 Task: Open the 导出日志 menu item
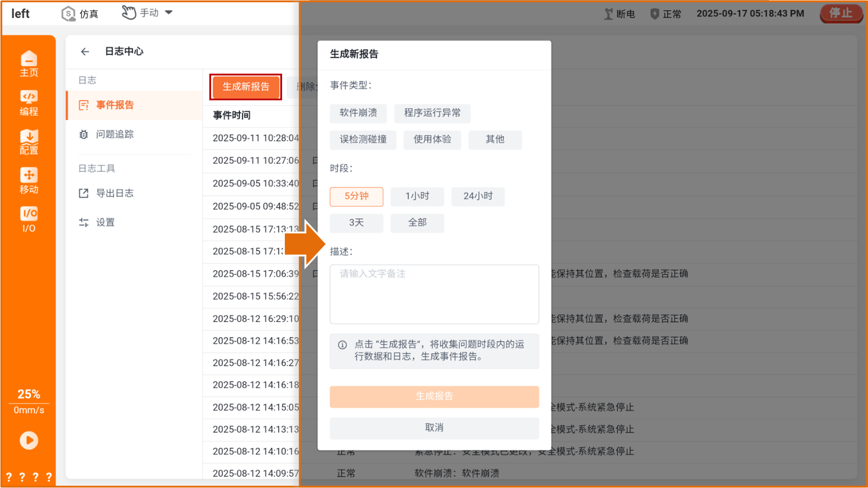tap(114, 193)
